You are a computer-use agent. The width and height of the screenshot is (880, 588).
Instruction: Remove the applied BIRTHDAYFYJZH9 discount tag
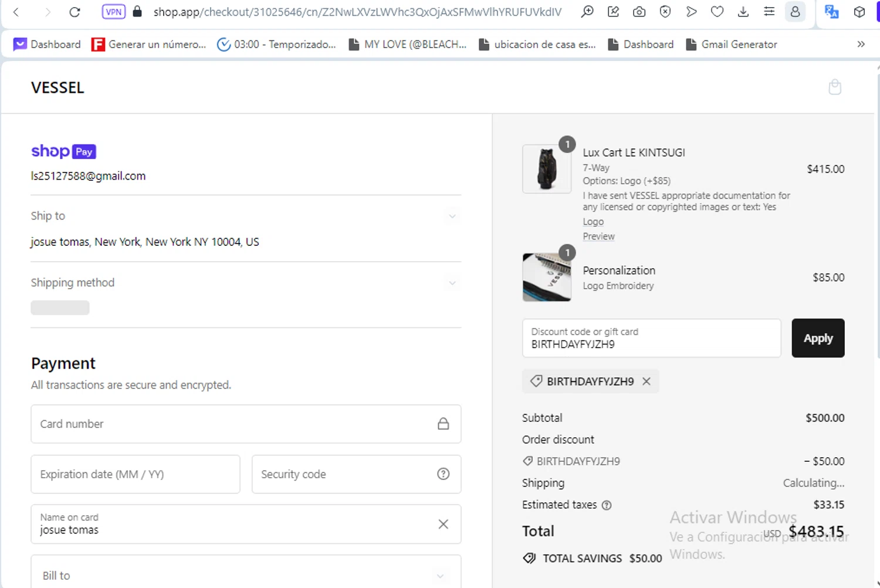click(647, 381)
